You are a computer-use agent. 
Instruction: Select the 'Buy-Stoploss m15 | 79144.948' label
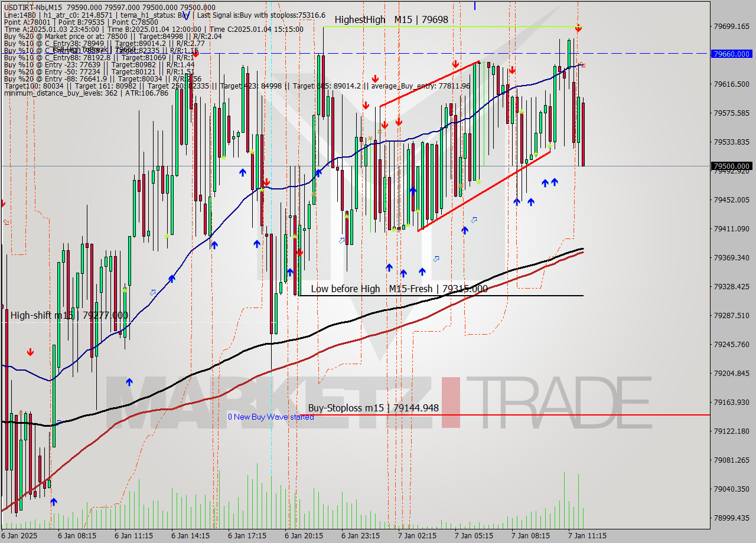pyautogui.click(x=373, y=408)
